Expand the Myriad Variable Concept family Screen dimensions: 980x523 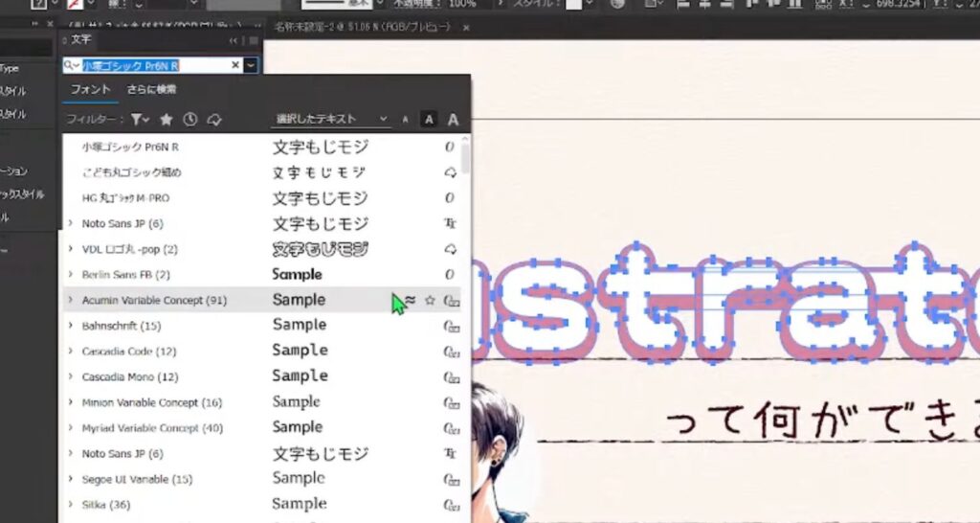(71, 428)
